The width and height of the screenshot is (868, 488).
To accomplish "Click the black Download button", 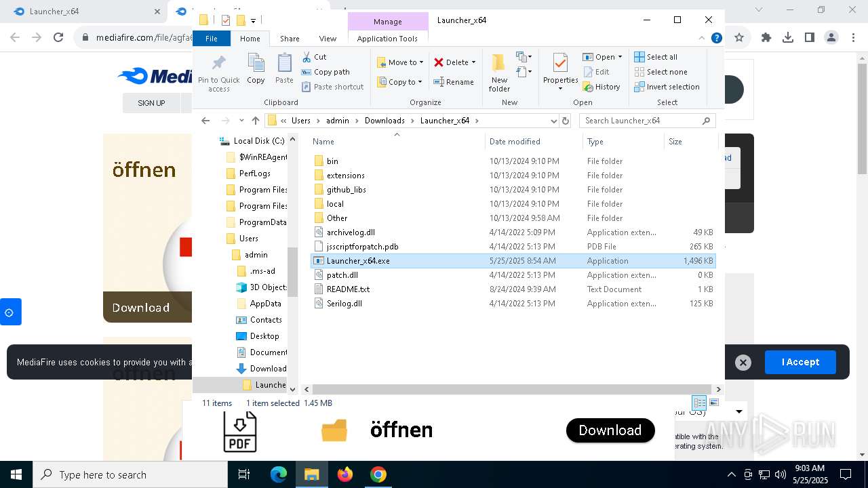I will 610,430.
